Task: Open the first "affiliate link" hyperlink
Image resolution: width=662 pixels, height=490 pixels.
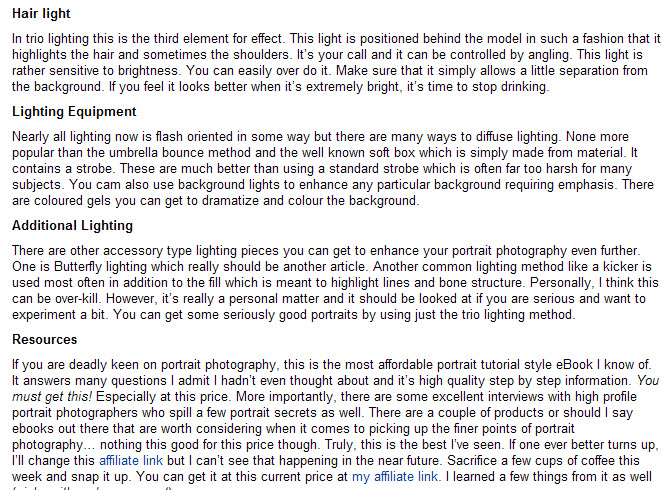Action: pyautogui.click(x=130, y=460)
